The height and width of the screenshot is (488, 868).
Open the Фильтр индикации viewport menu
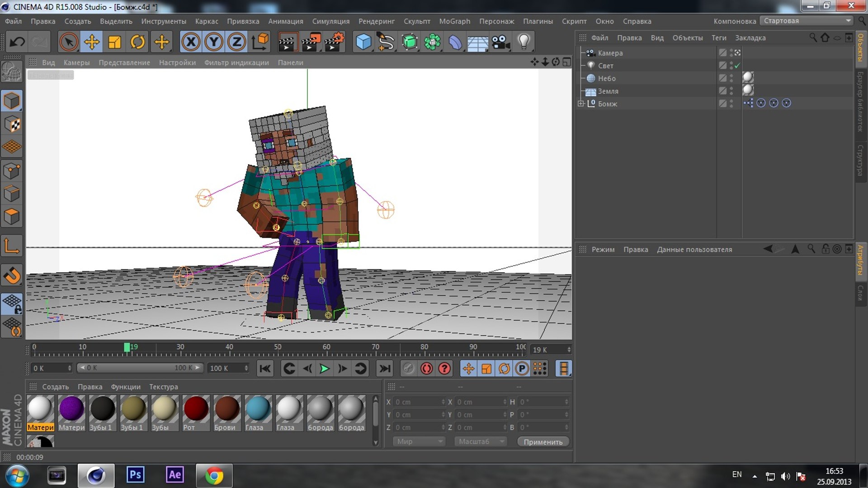[236, 62]
